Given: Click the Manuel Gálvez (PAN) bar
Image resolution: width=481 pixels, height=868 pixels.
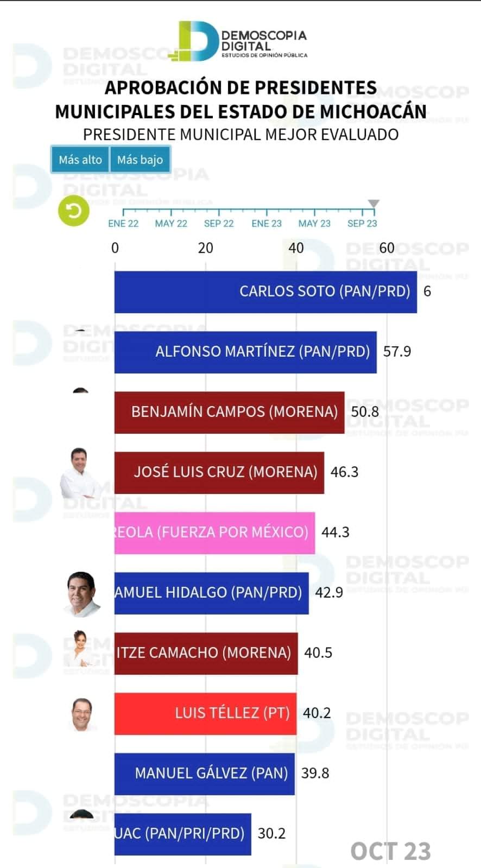Looking at the screenshot, I should (x=205, y=774).
